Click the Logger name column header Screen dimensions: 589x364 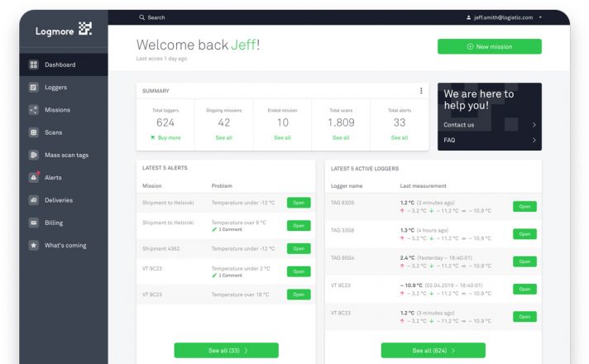pos(347,185)
